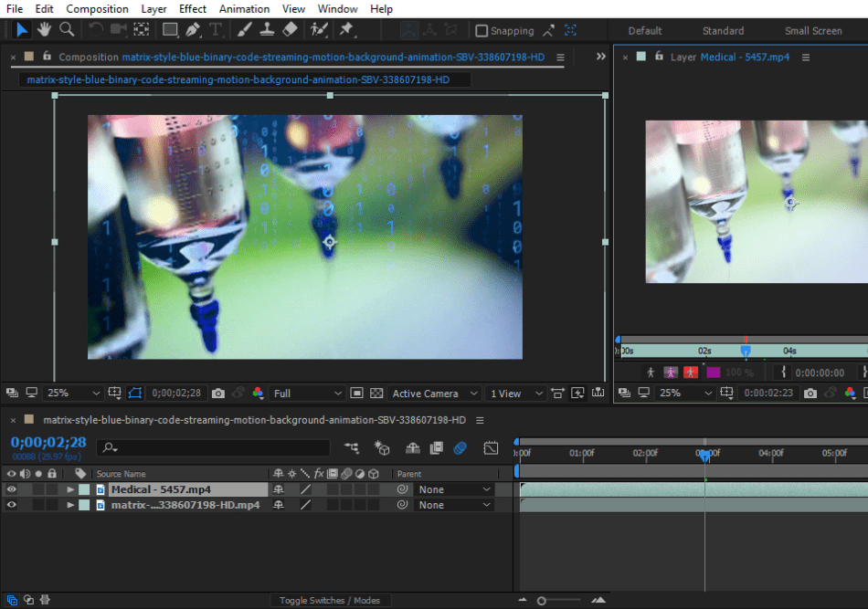Select the Horizontal Type tool
Image resolution: width=868 pixels, height=609 pixels.
216,30
